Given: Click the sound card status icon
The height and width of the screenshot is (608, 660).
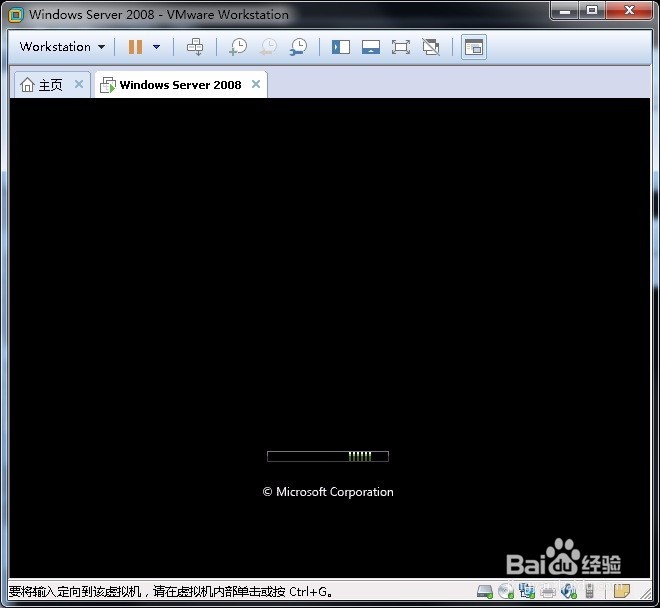Looking at the screenshot, I should coord(569,591).
